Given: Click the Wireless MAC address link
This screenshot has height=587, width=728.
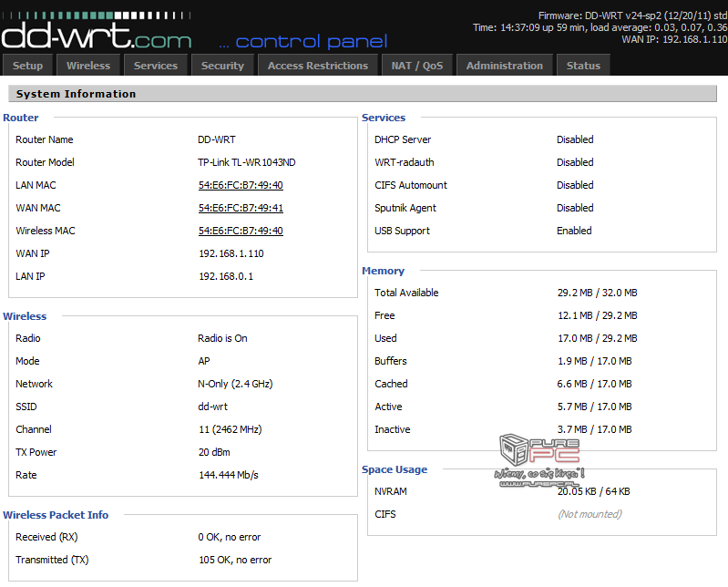Looking at the screenshot, I should [241, 231].
